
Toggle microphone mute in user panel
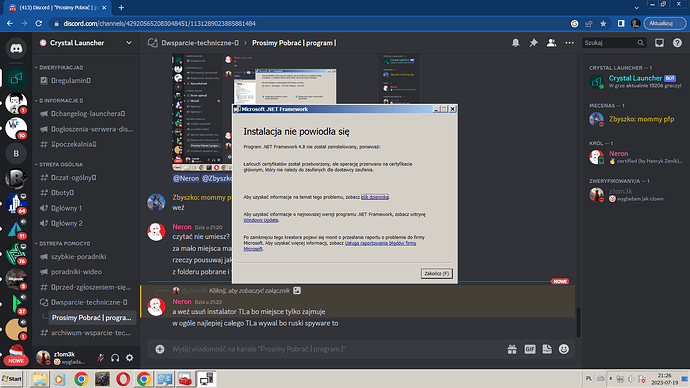[101, 358]
